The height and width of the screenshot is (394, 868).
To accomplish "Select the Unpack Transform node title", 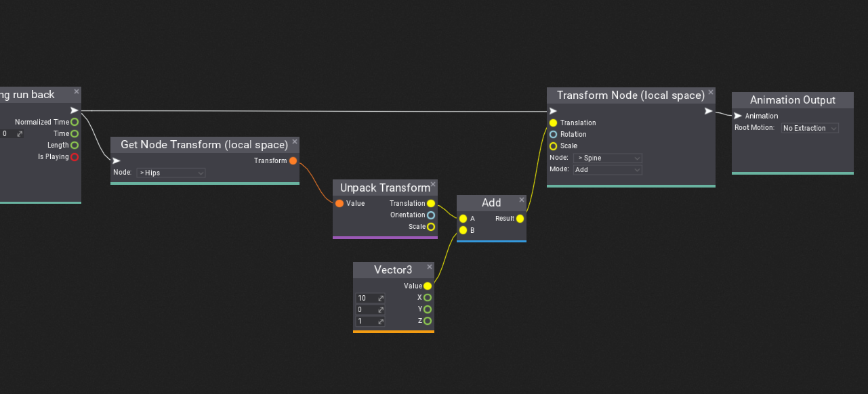I will click(x=385, y=188).
